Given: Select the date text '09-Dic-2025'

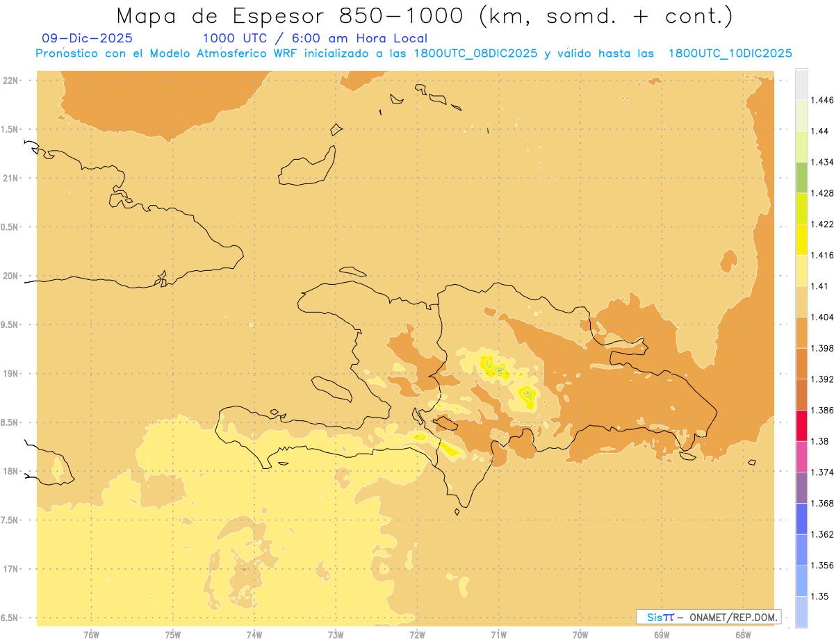Looking at the screenshot, I should 88,39.
